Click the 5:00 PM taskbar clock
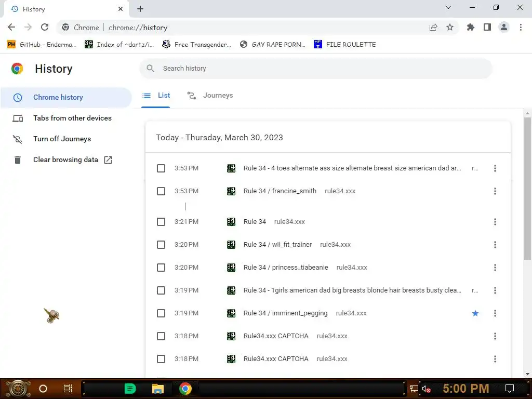 (466, 389)
